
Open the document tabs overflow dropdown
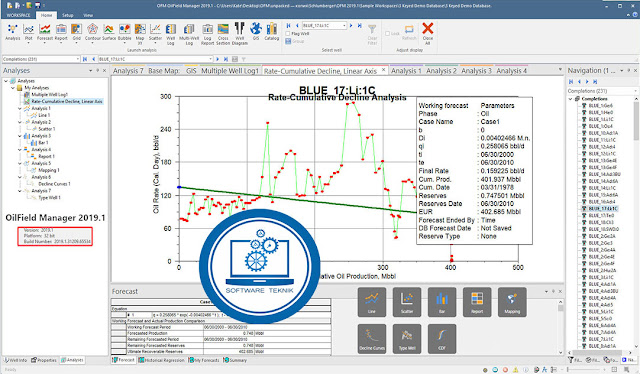[x=560, y=70]
